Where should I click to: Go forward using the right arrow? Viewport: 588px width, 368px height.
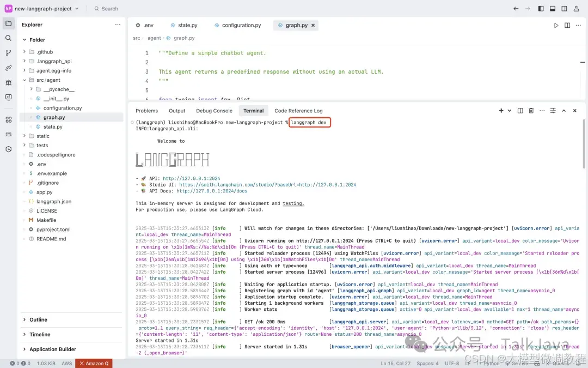point(528,8)
